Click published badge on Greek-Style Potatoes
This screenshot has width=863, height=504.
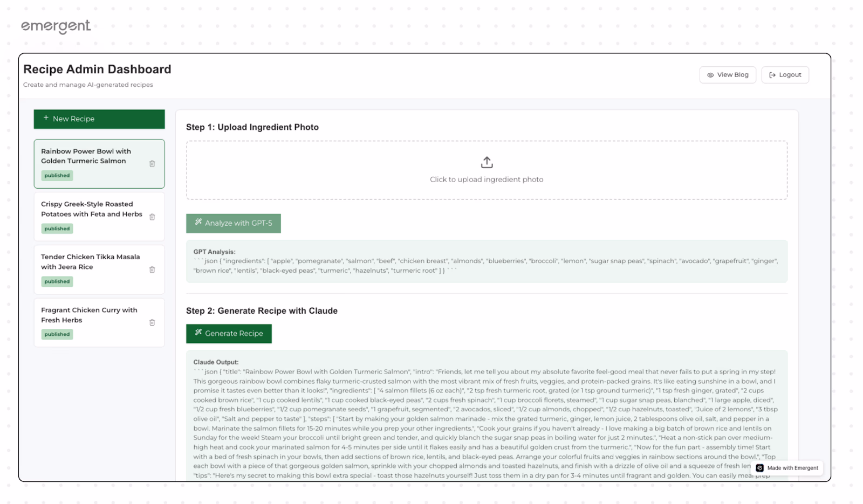(57, 229)
